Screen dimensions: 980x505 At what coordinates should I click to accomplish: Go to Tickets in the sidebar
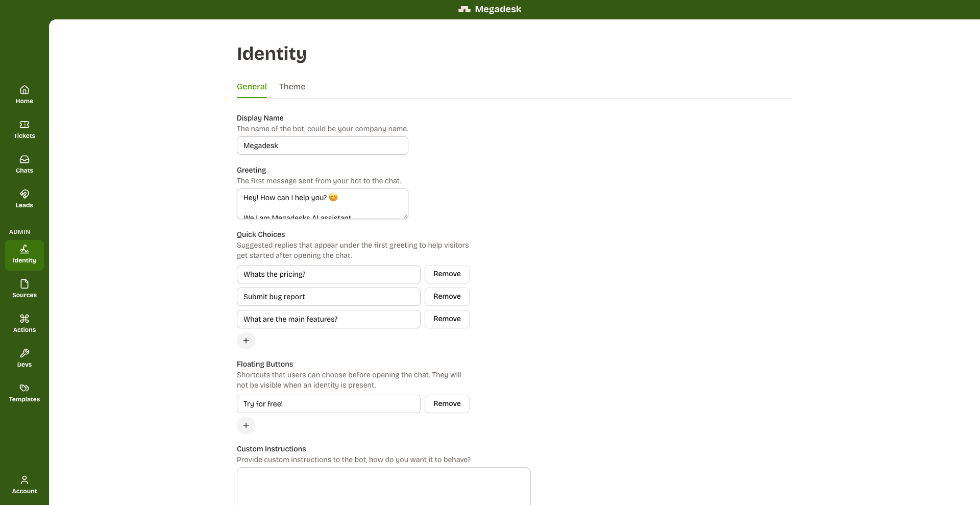click(24, 125)
